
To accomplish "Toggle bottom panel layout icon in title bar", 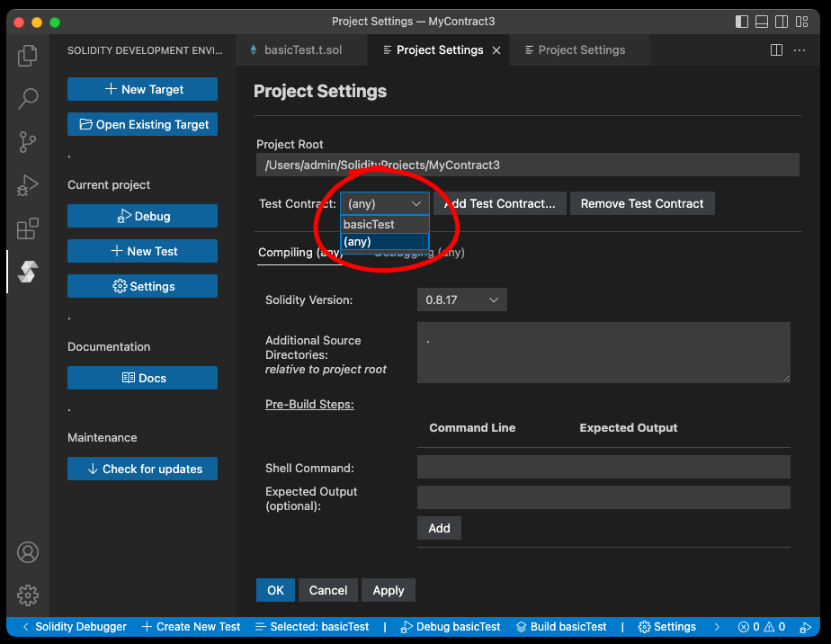I will 762,22.
